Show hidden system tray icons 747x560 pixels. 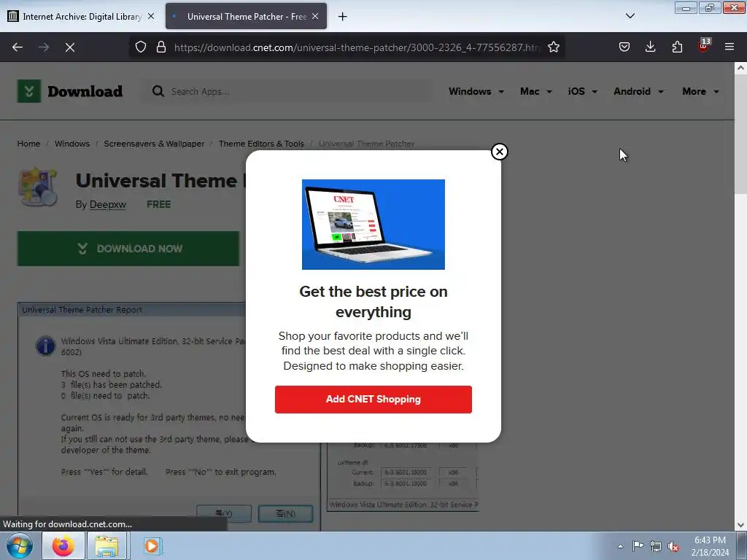click(x=620, y=546)
